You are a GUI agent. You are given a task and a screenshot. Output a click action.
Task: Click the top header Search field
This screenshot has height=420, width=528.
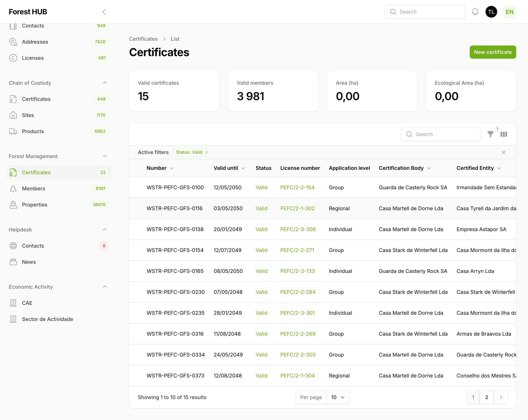pyautogui.click(x=425, y=12)
